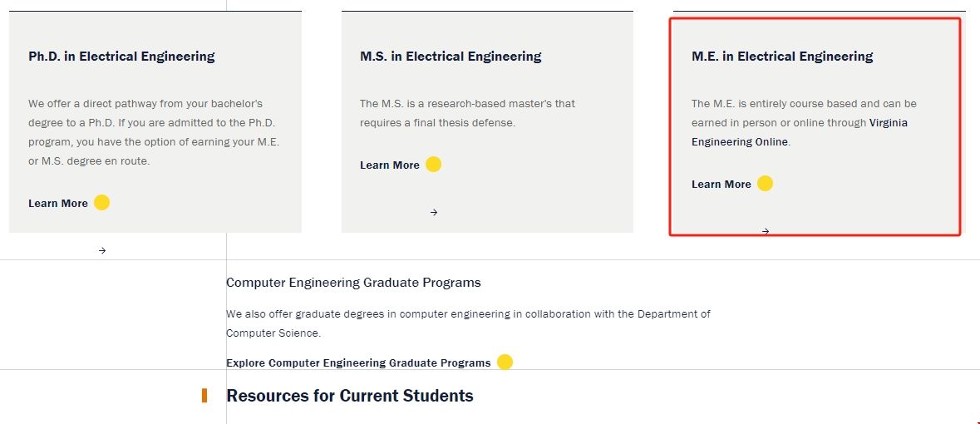Click the yellow circle beside M.E. Learn More
The height and width of the screenshot is (424, 980).
coord(765,184)
